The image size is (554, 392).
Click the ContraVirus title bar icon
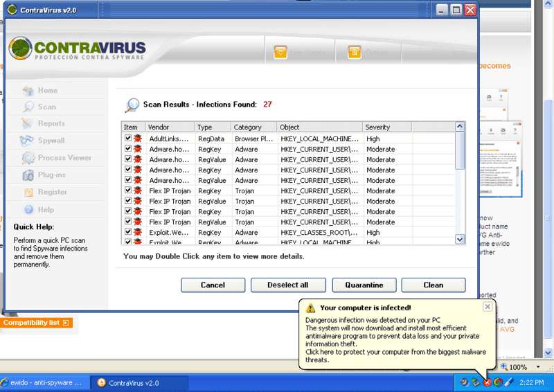12,10
